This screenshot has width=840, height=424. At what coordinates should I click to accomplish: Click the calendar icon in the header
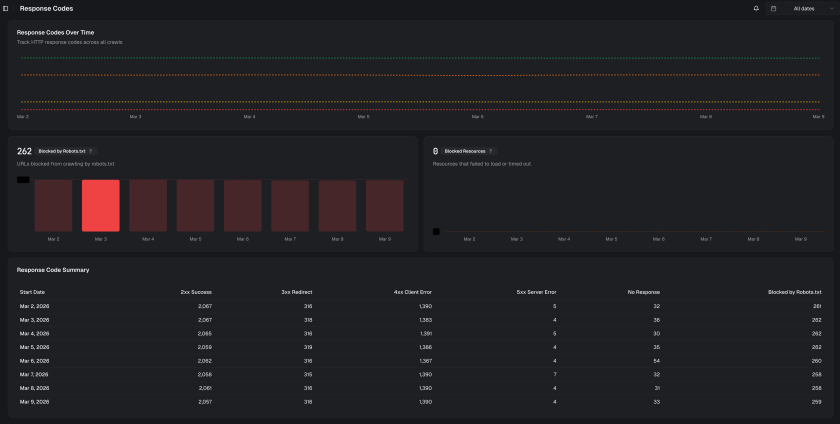773,8
